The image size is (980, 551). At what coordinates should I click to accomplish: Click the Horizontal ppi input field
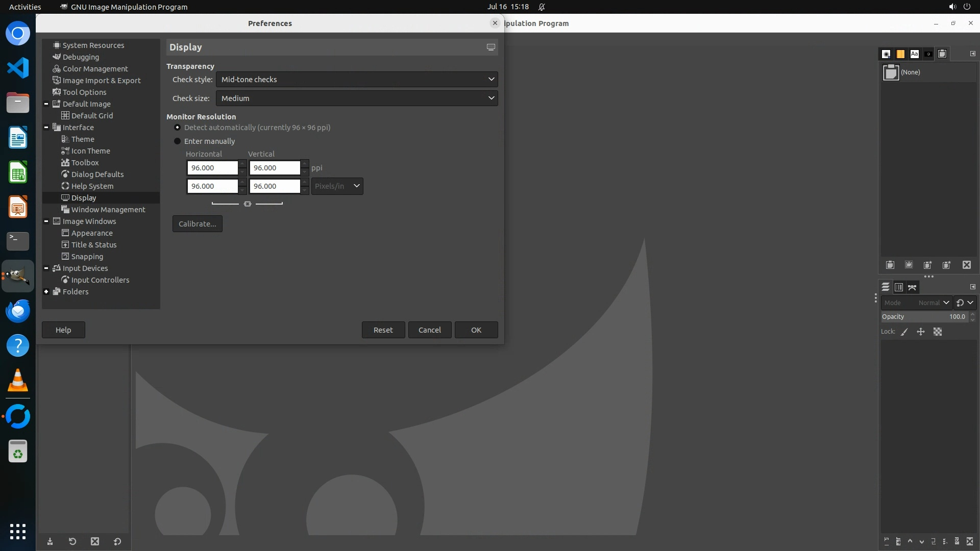point(212,168)
